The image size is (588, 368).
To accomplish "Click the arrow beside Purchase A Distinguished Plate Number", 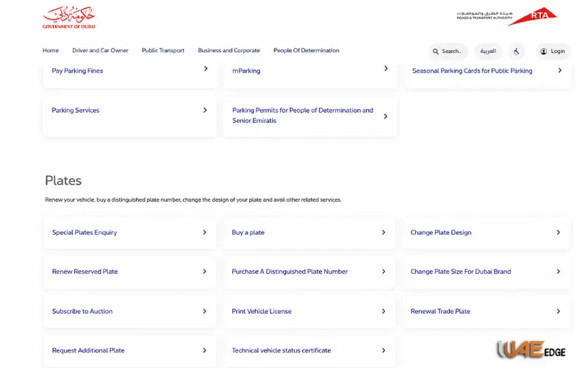I will coord(383,272).
